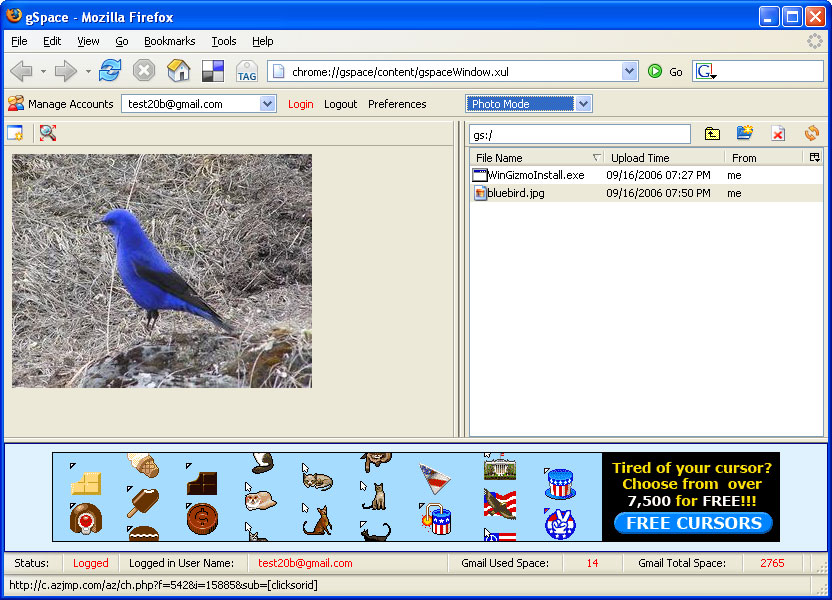Sort by the File Name column header
The image size is (832, 600).
(x=536, y=158)
